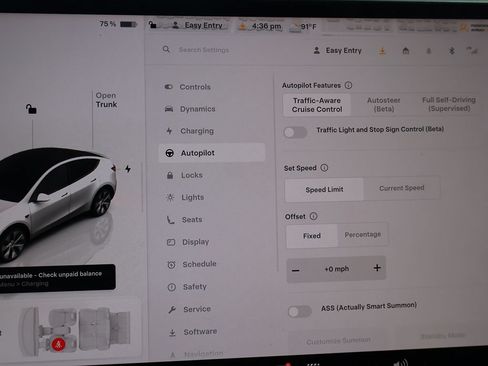Increase the speed offset with plus
The height and width of the screenshot is (366, 488).
377,268
